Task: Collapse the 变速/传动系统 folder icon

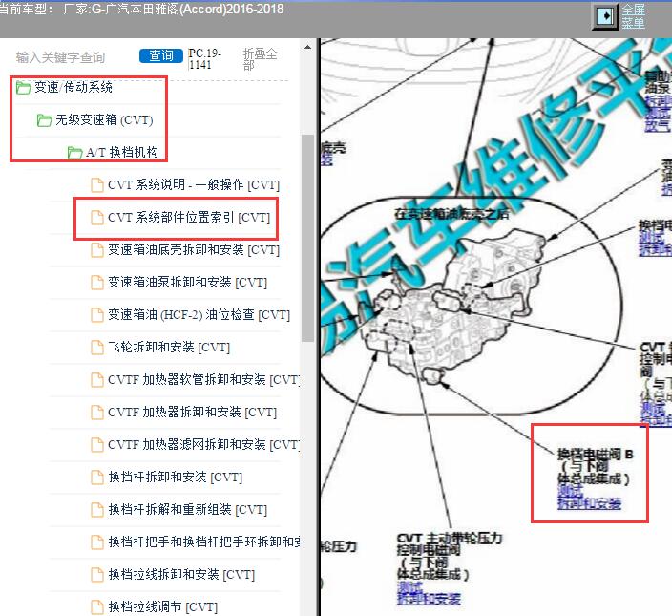Action: [23, 88]
